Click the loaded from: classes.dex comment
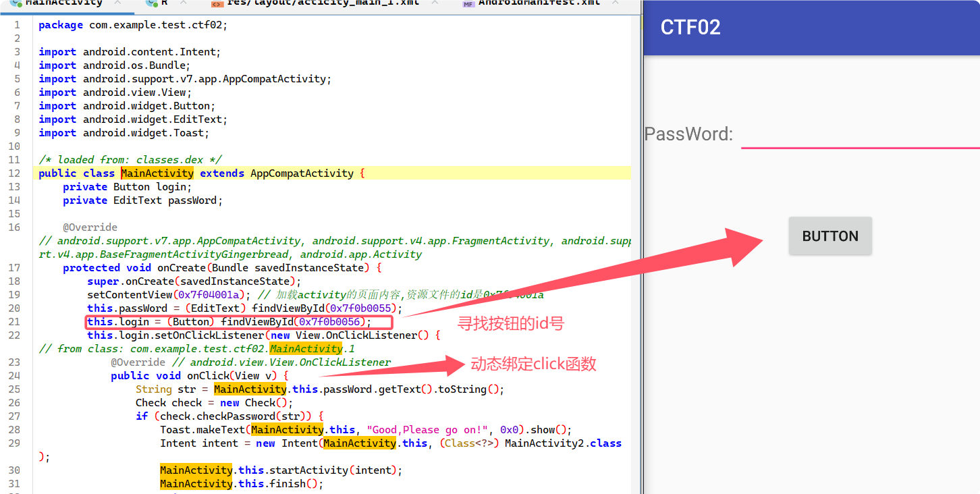This screenshot has height=494, width=980. click(130, 160)
